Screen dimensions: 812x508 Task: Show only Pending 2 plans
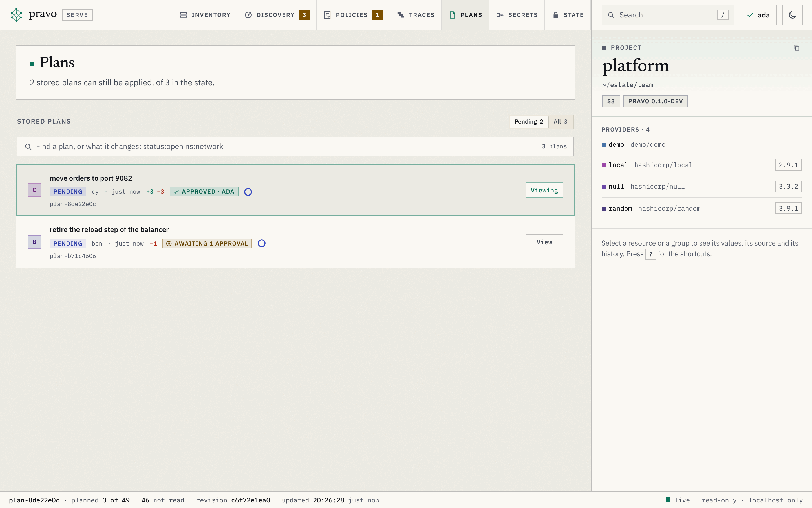click(x=529, y=122)
